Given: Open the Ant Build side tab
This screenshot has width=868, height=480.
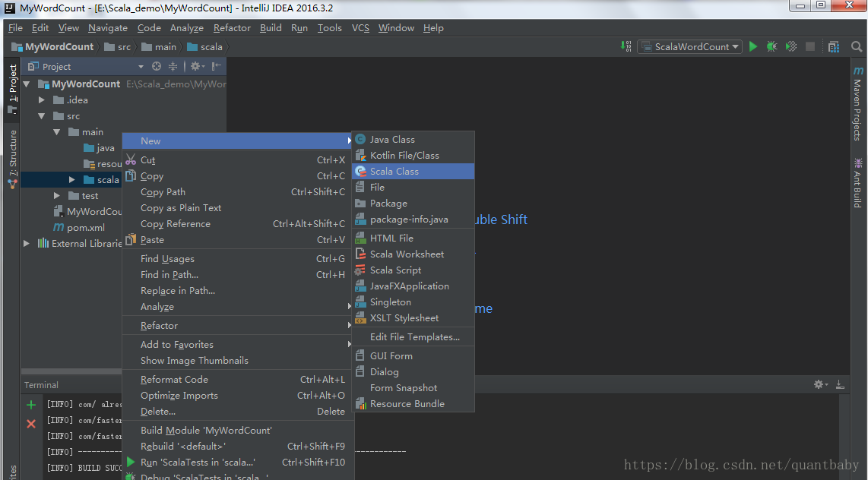Looking at the screenshot, I should (857, 183).
